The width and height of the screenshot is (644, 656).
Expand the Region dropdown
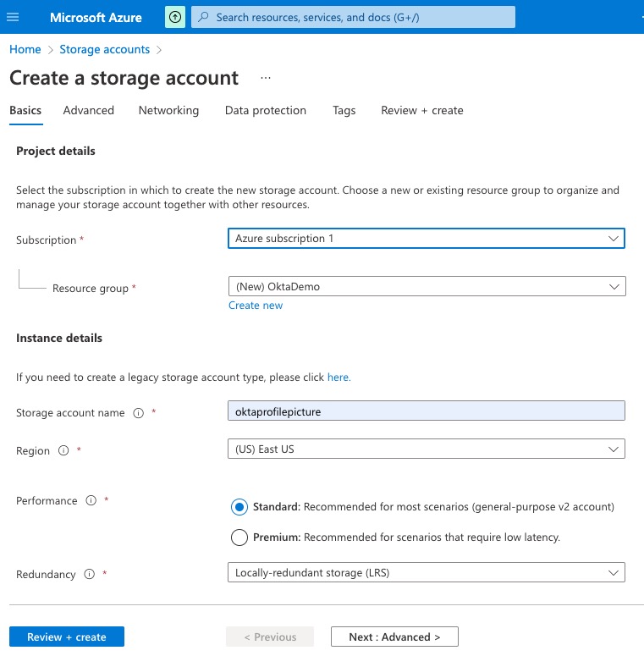[x=426, y=449]
